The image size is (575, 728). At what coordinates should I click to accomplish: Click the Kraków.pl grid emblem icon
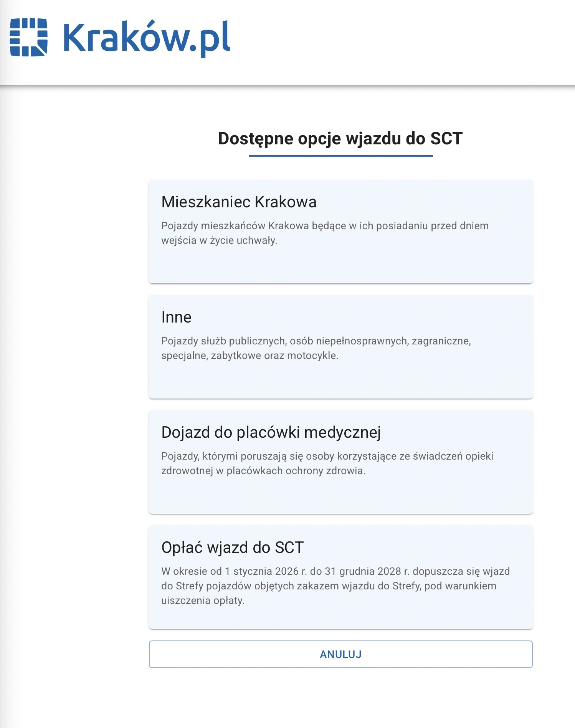pos(28,37)
